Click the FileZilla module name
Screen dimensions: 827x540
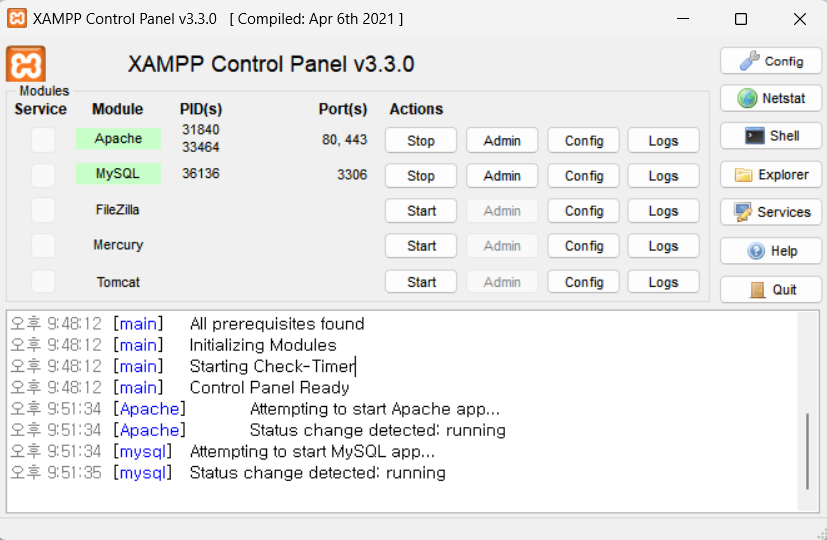point(118,210)
